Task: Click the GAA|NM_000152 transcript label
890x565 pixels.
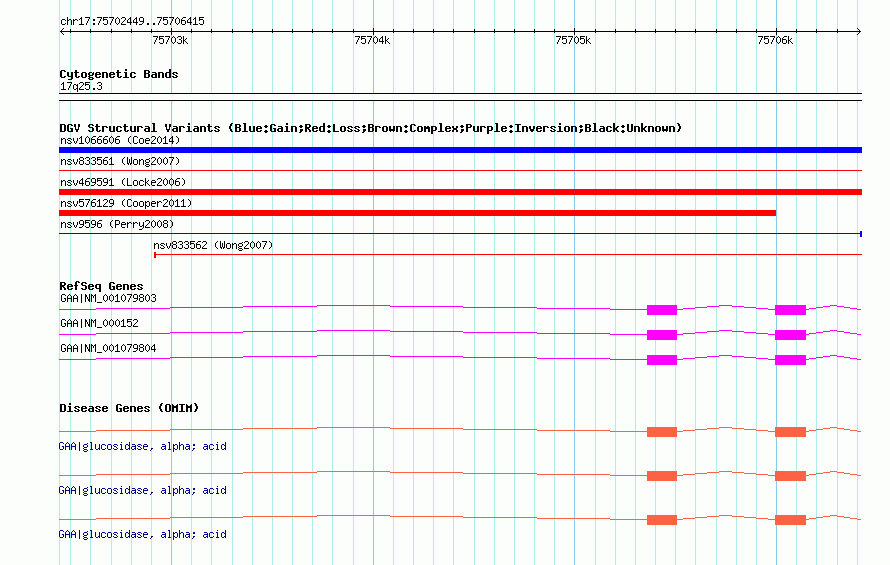Action: pos(99,323)
